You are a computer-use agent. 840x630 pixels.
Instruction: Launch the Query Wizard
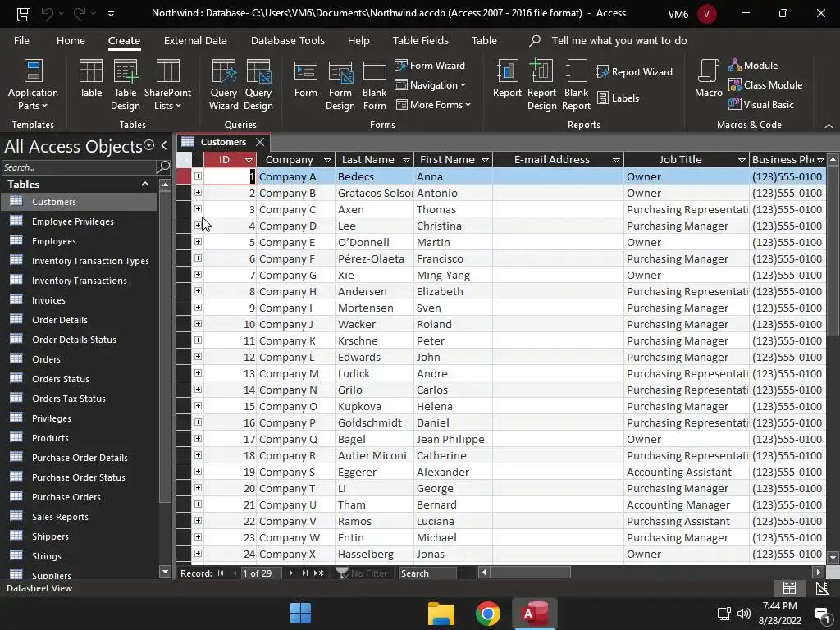tap(223, 84)
